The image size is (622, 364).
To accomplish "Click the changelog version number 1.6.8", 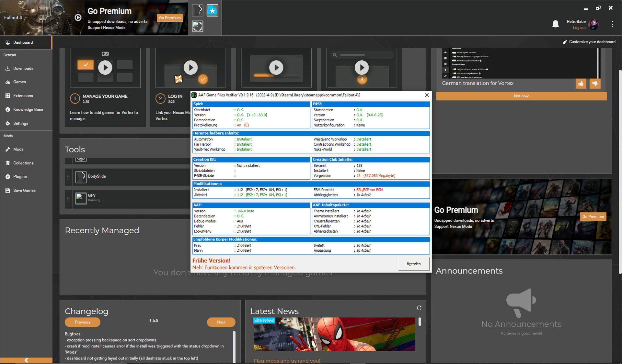I will pos(154,320).
